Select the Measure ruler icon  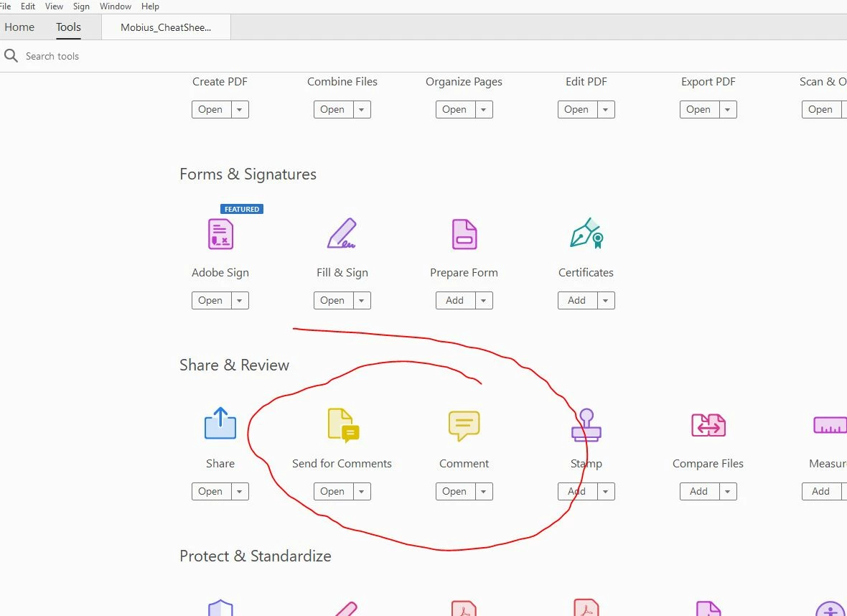click(830, 425)
